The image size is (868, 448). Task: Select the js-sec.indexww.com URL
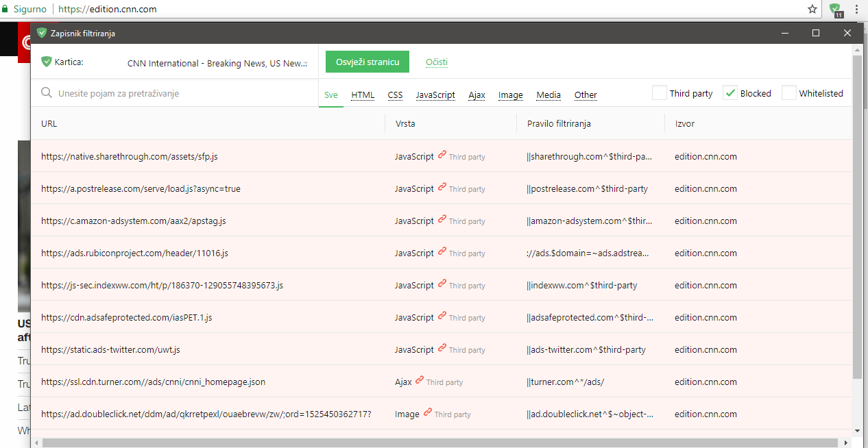(x=162, y=285)
